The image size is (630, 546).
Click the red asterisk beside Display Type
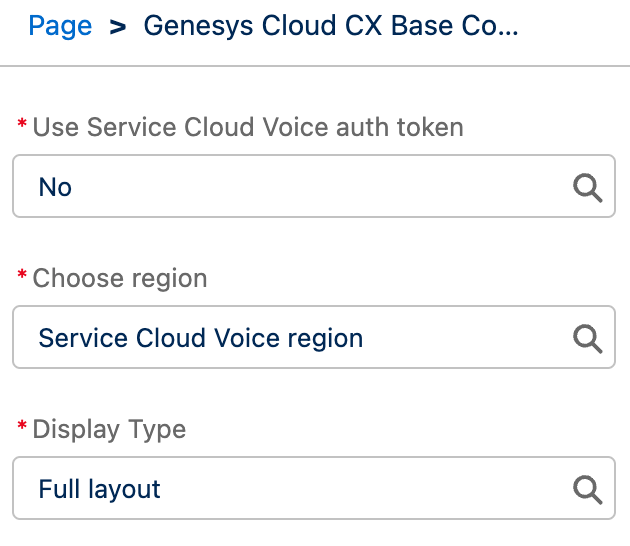22,425
